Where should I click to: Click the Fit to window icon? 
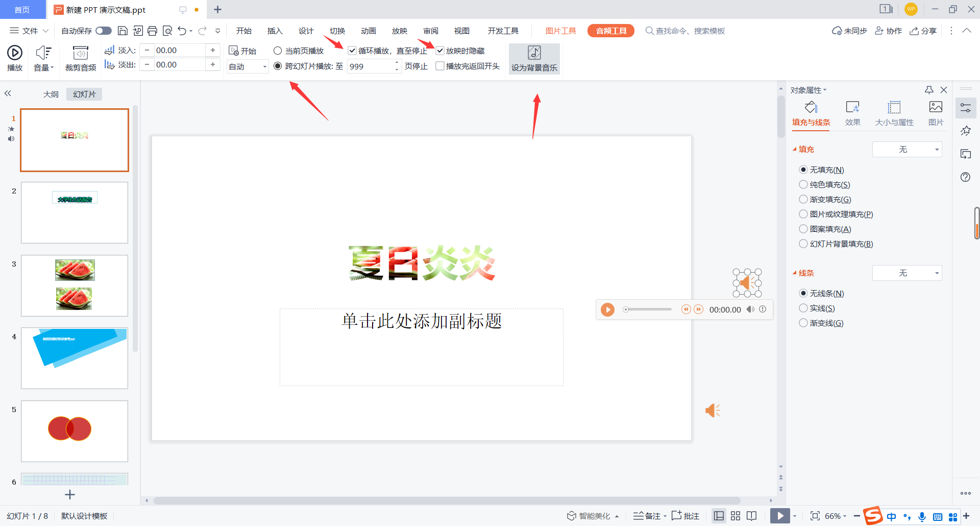coord(815,516)
